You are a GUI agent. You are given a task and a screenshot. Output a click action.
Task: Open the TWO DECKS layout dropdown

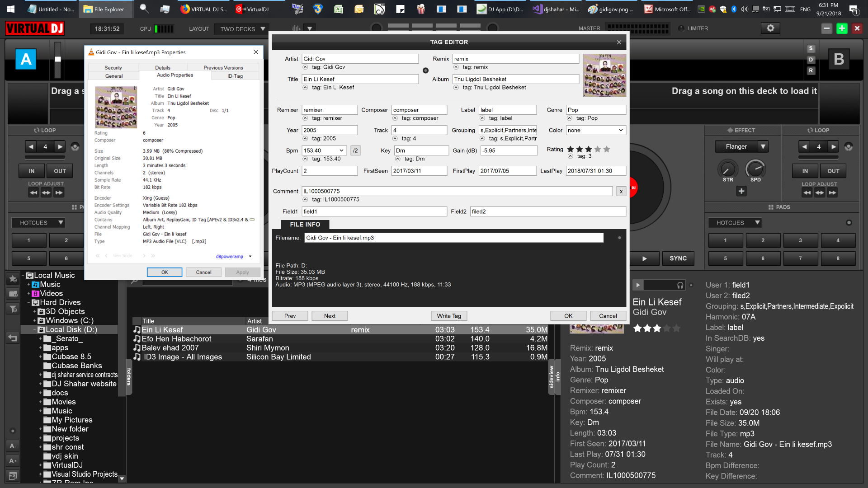coord(242,29)
